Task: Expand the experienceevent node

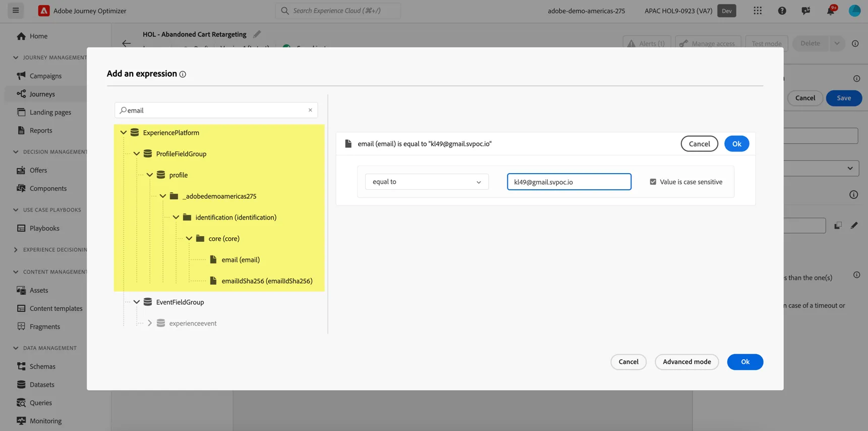Action: click(150, 324)
